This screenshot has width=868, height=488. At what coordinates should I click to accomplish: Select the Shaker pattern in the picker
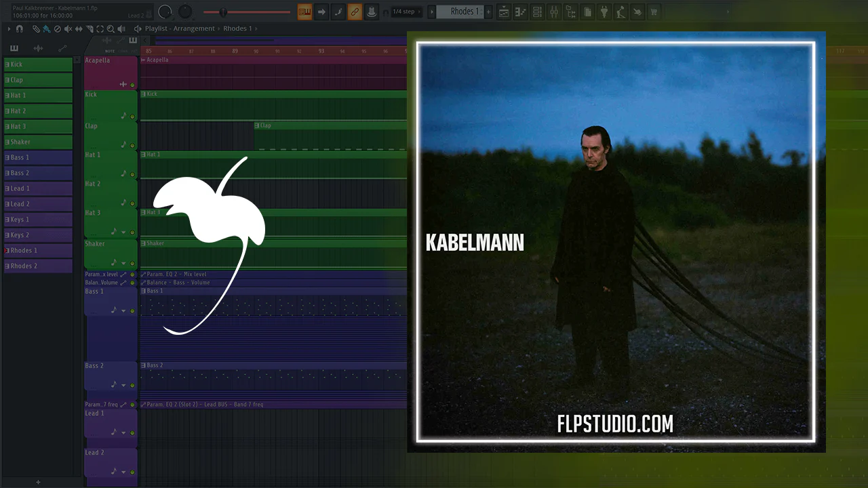point(38,142)
